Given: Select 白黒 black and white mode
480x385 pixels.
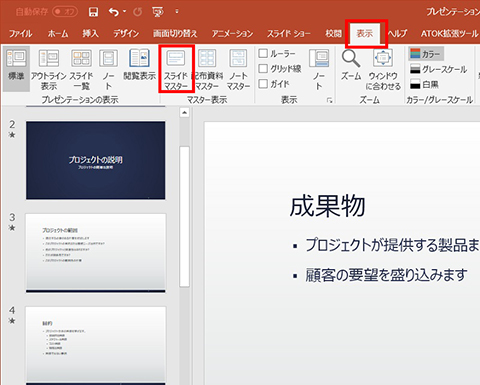Looking at the screenshot, I should pos(424,84).
